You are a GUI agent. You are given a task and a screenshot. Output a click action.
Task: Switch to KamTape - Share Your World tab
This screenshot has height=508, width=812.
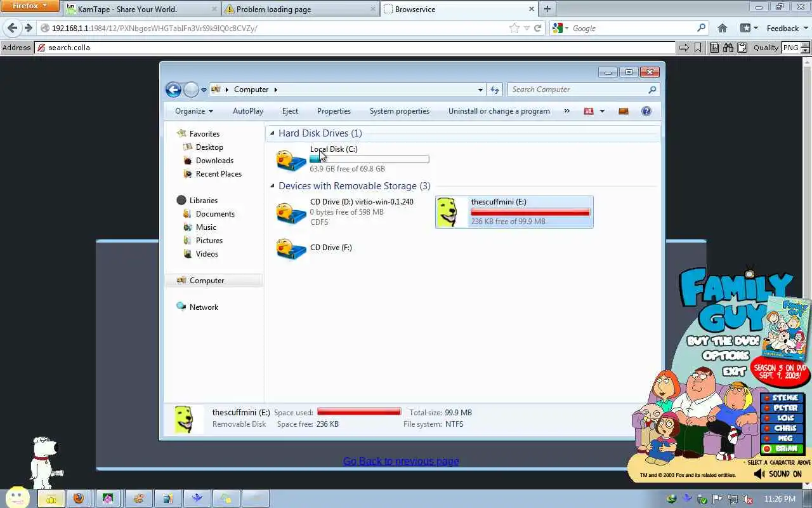tap(141, 9)
